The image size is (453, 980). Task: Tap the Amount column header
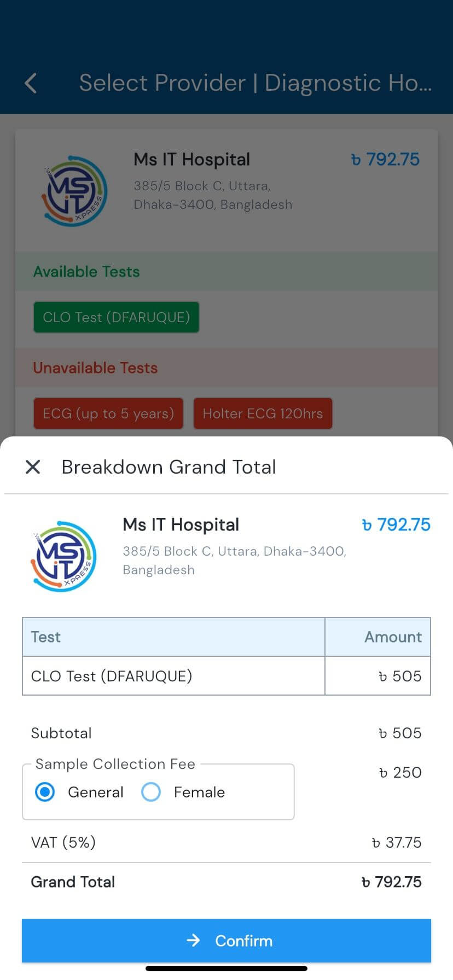[378, 637]
